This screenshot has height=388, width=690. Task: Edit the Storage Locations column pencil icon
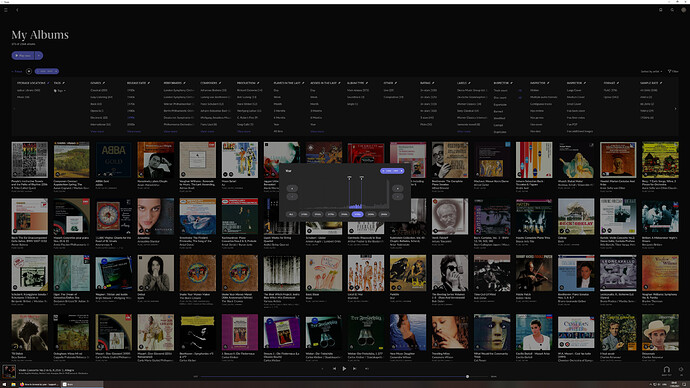[48, 83]
